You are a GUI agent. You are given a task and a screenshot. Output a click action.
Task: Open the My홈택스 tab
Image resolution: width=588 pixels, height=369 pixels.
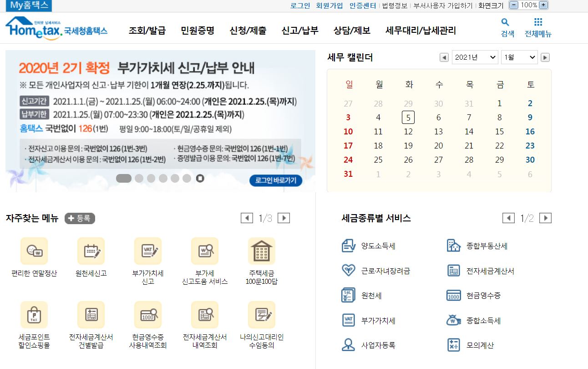[x=29, y=5]
